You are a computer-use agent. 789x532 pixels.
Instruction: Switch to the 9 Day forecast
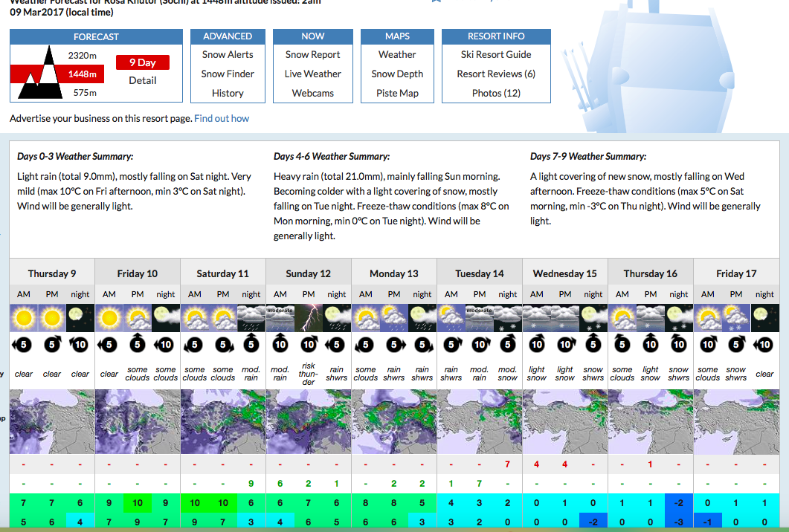tap(142, 62)
